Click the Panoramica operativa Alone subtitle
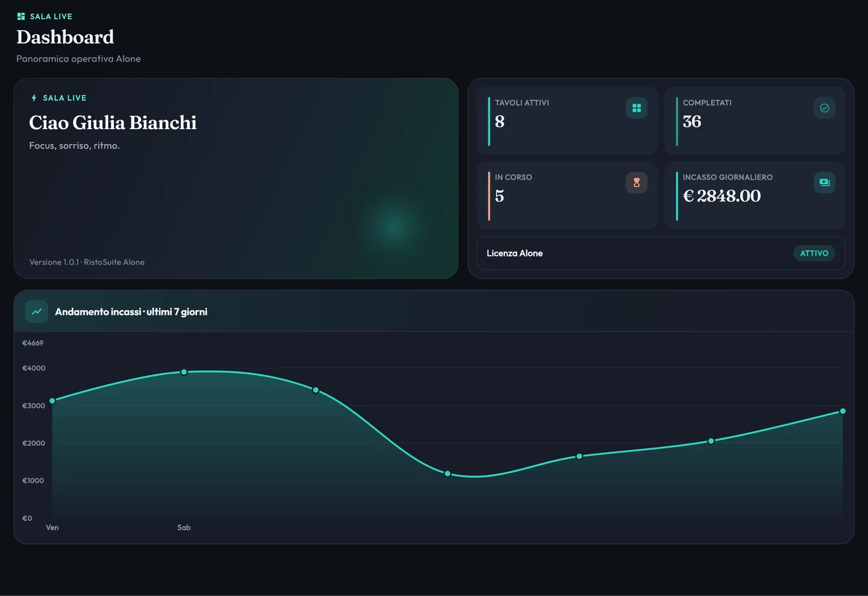 (x=78, y=59)
